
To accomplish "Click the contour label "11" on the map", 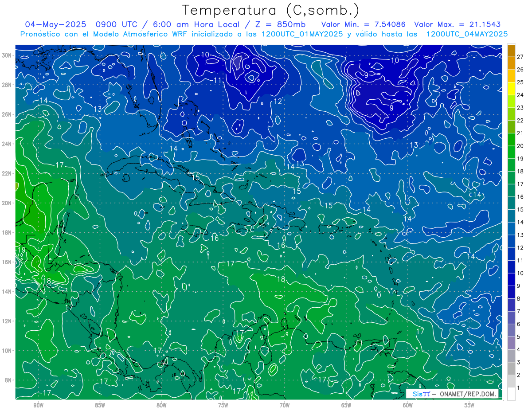I will coord(218,80).
